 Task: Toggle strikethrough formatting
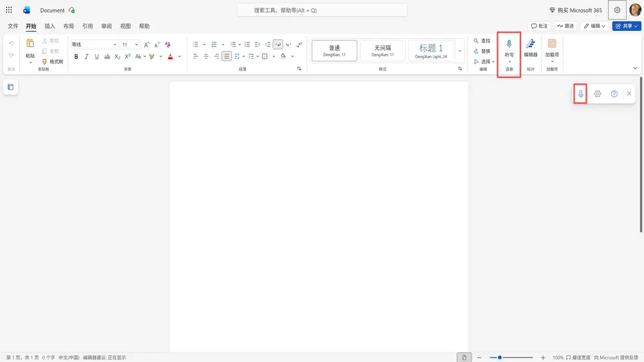[x=107, y=56]
